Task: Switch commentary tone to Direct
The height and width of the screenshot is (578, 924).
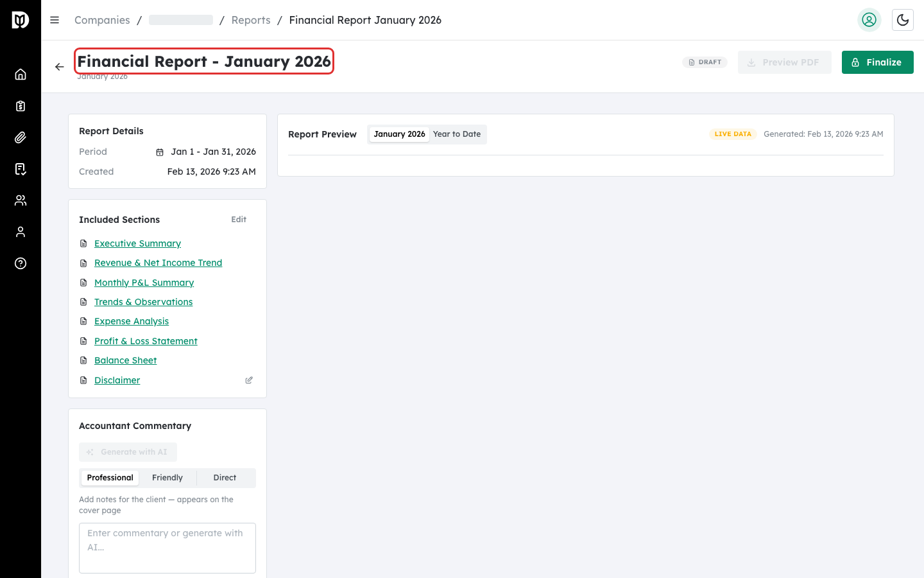Action: tap(225, 477)
